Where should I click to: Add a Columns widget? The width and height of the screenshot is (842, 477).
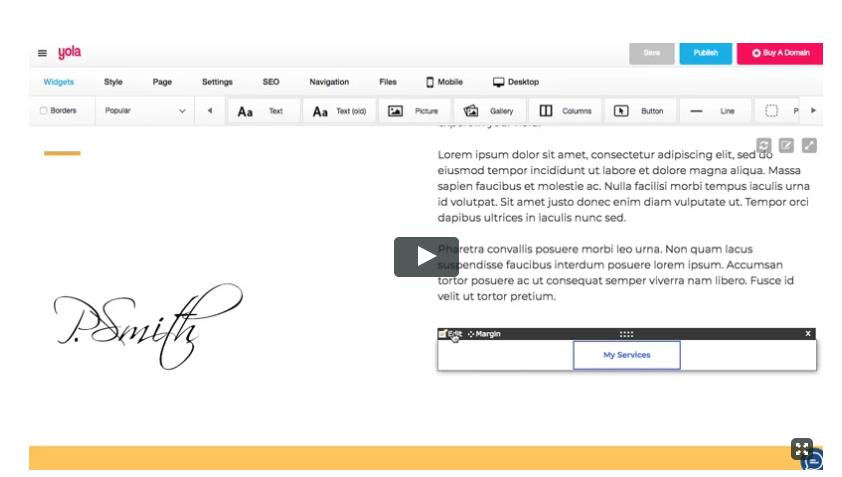coord(565,111)
